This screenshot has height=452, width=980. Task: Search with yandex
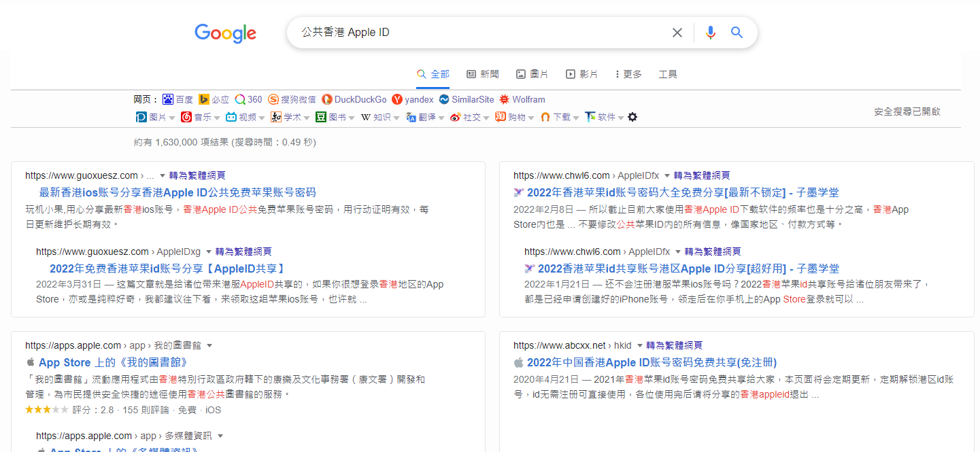pos(413,99)
